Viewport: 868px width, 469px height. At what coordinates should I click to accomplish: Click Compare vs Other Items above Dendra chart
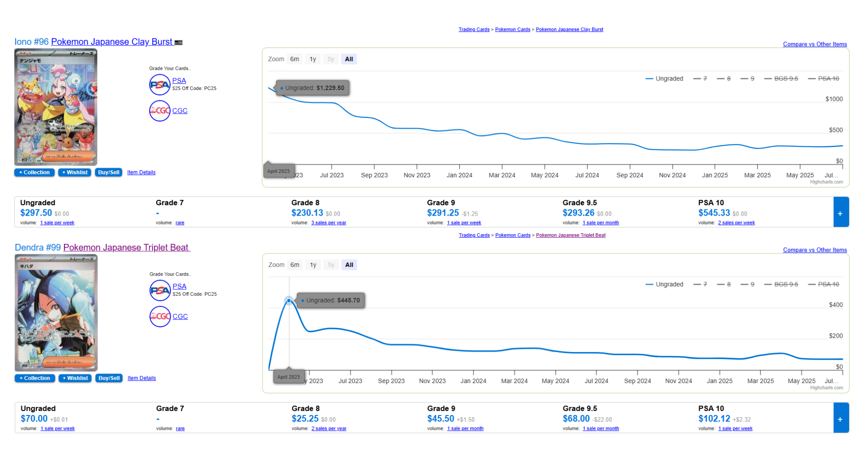pos(815,250)
